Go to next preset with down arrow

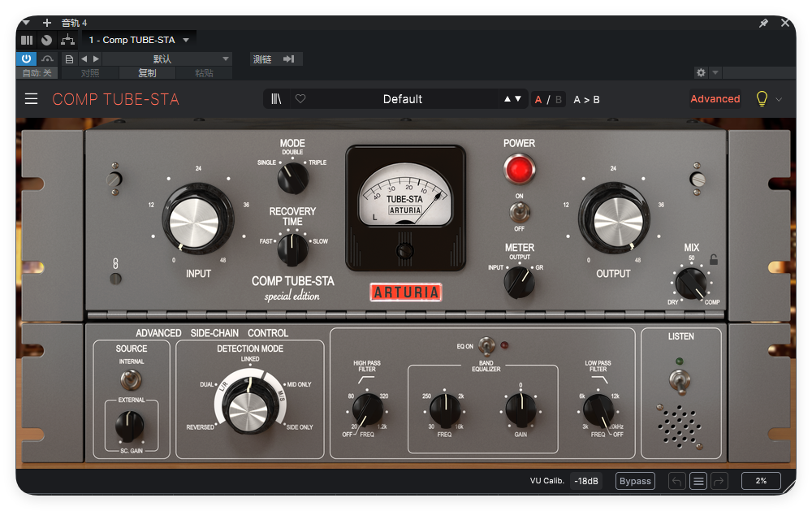(518, 99)
